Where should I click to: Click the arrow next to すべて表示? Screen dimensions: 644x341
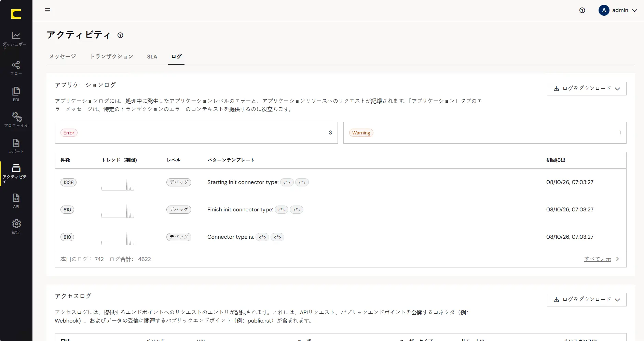[617, 259]
